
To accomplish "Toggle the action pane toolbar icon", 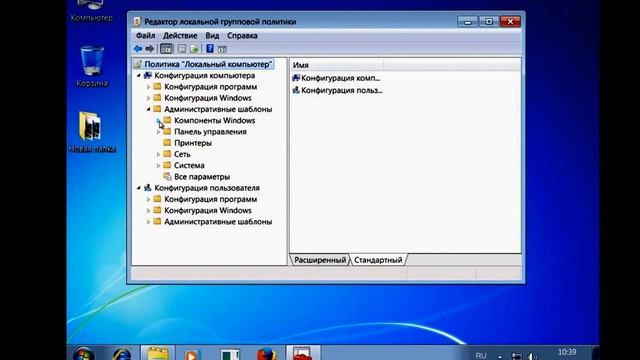I will click(x=222, y=49).
